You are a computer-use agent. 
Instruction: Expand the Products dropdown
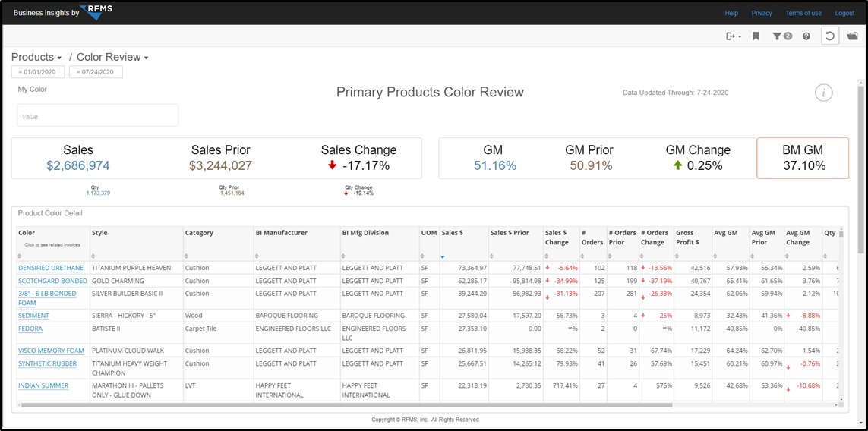tap(36, 58)
